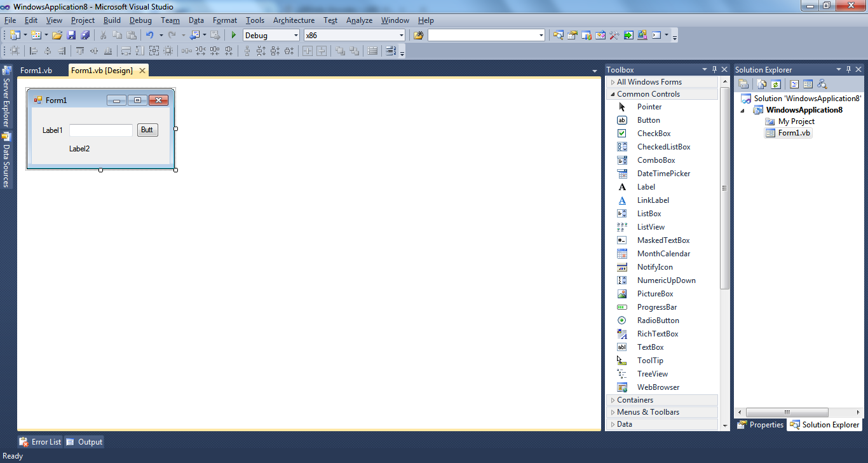Toggle auto-hide pin on the Toolbox panel
868x463 pixels.
pos(714,69)
